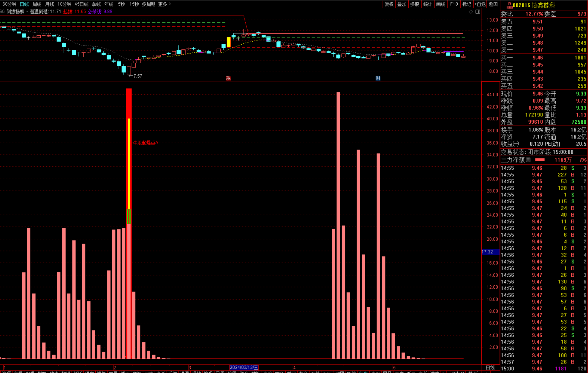
Task: Click the R1000 badge beside the stock code
Action: tap(509, 5)
